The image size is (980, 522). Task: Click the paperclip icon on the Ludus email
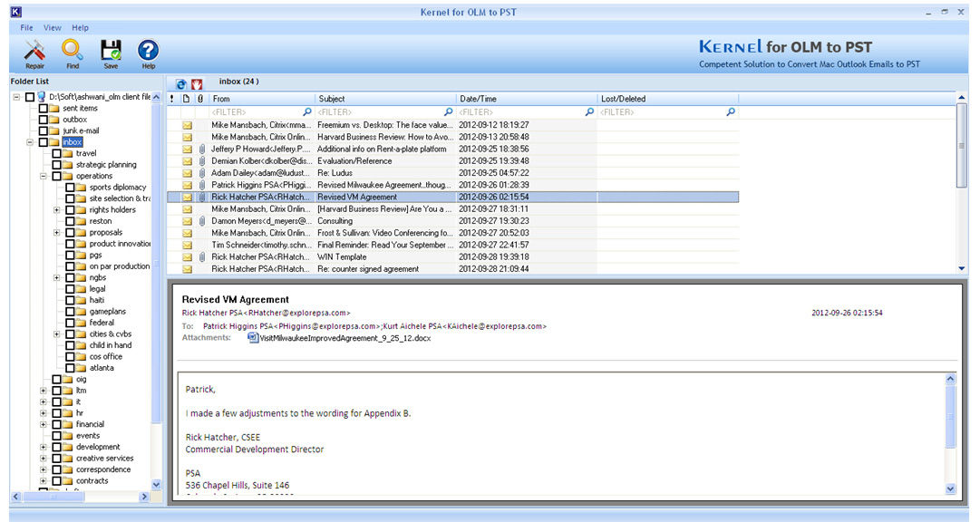point(202,173)
